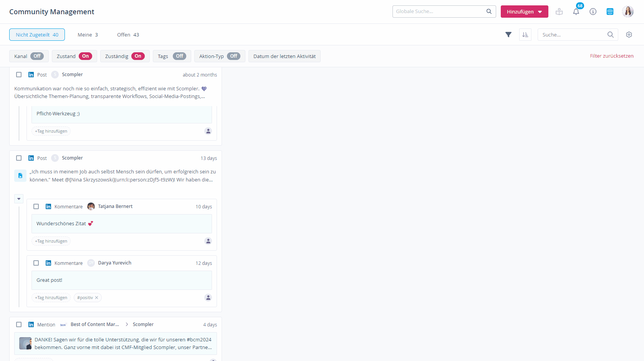Click the user profile avatar picture
The height and width of the screenshot is (361, 644).
click(628, 12)
